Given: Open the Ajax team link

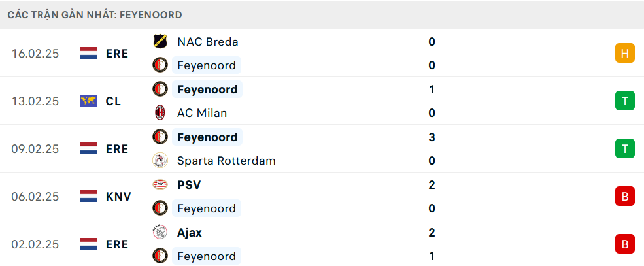Looking at the screenshot, I should tap(190, 233).
